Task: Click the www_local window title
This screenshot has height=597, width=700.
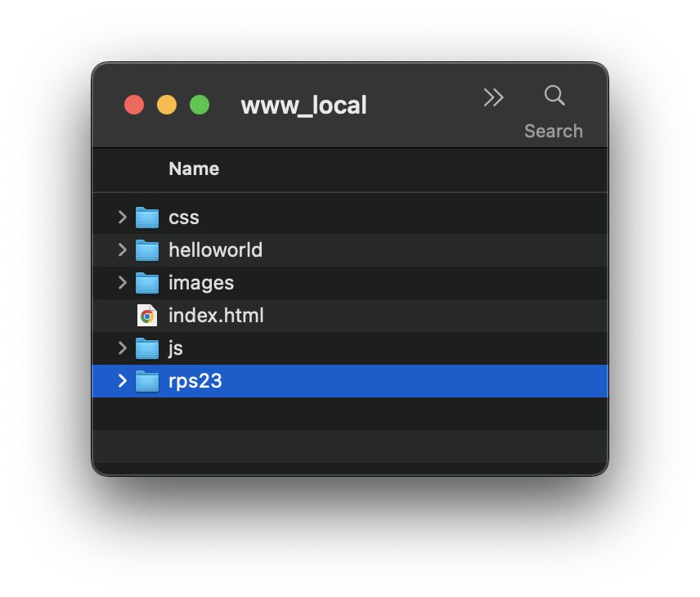Action: pos(303,105)
